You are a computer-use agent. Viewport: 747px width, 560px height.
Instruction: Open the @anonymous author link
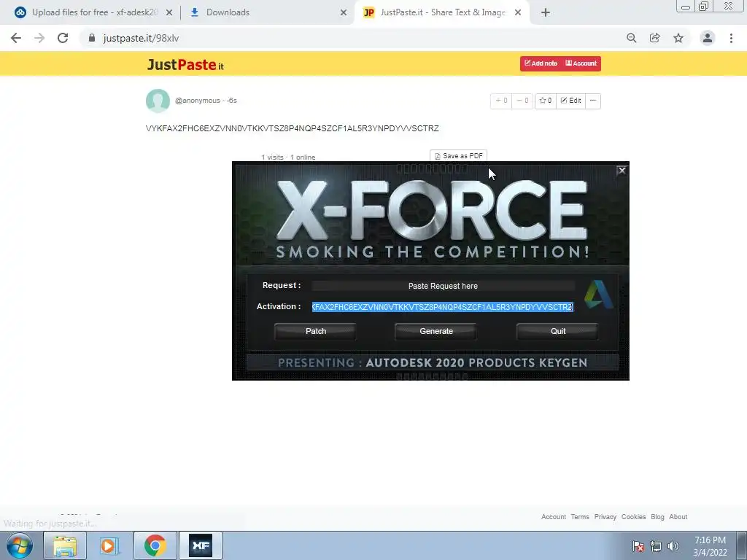click(x=197, y=101)
